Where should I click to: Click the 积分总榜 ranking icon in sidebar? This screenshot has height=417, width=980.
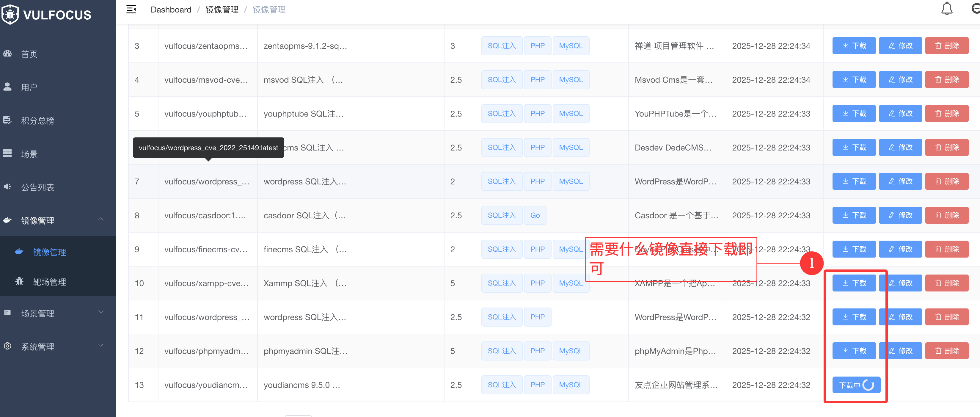click(8, 120)
